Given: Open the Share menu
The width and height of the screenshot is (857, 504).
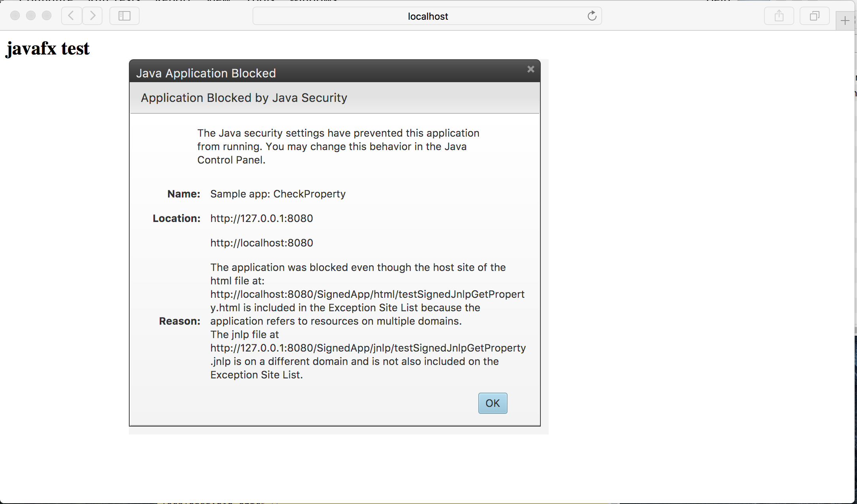Looking at the screenshot, I should pos(779,16).
